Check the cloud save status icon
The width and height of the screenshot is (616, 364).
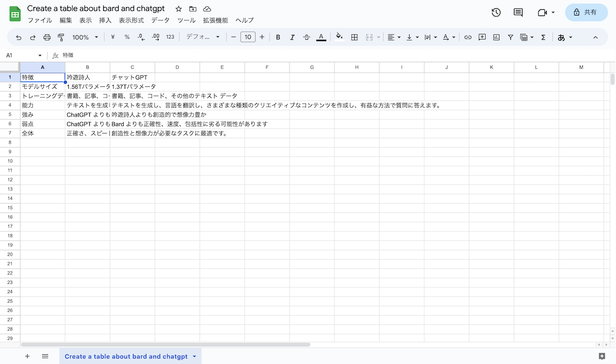click(x=207, y=9)
